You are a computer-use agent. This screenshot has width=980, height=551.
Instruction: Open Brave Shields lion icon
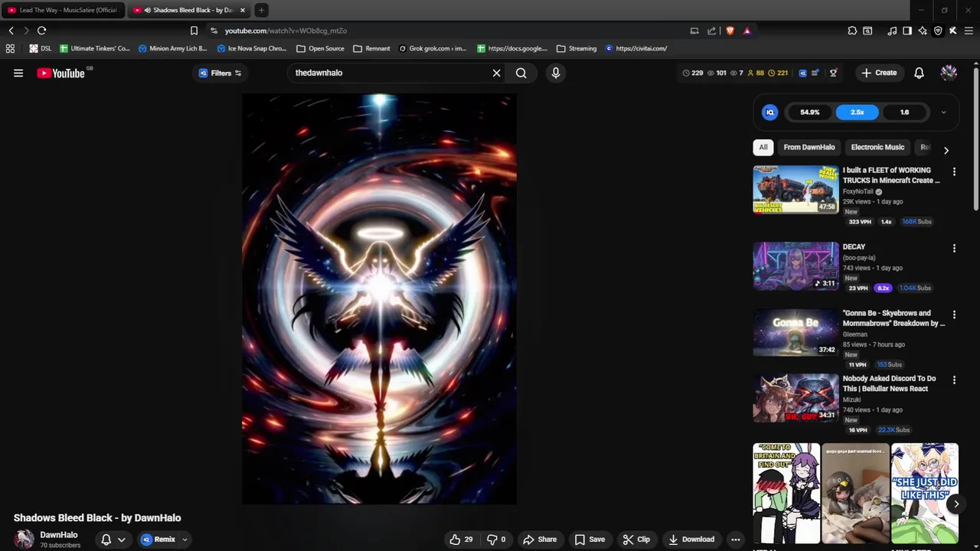click(730, 31)
